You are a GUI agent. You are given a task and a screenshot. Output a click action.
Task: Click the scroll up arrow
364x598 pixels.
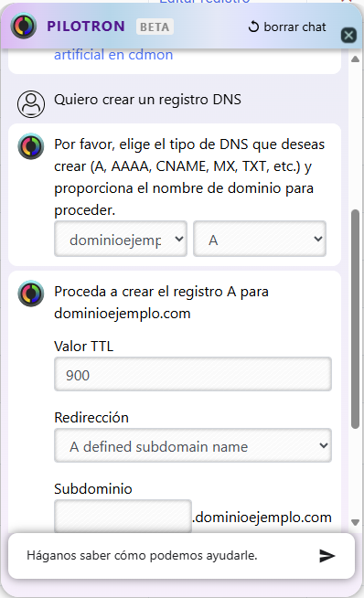355,59
